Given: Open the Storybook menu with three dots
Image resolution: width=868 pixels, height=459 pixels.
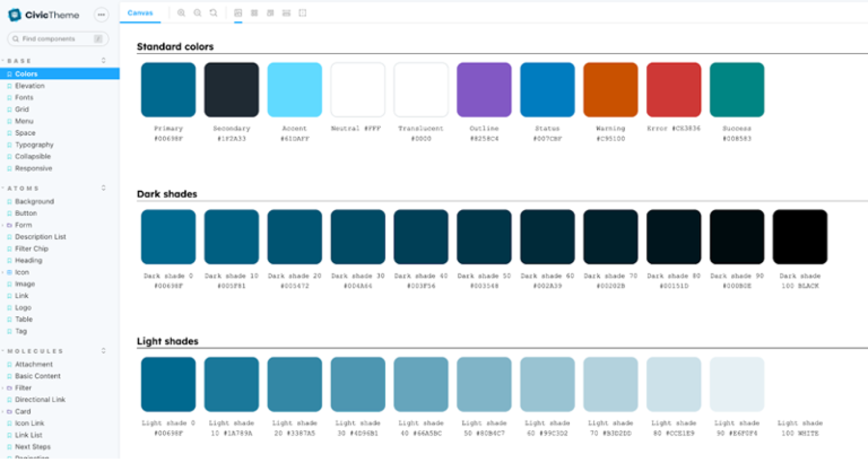Looking at the screenshot, I should click(101, 14).
